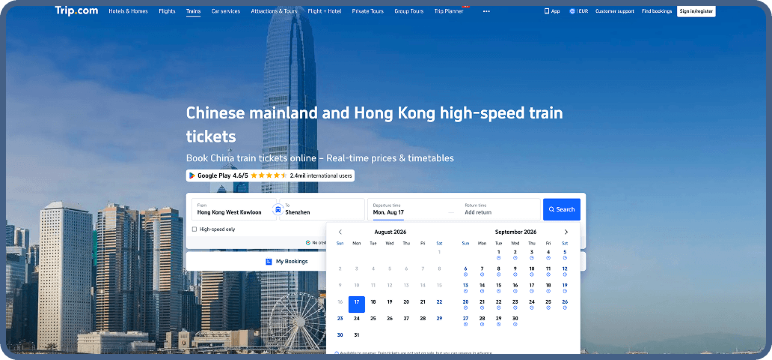Select August 26 in calendar
The height and width of the screenshot is (360, 772).
point(389,319)
